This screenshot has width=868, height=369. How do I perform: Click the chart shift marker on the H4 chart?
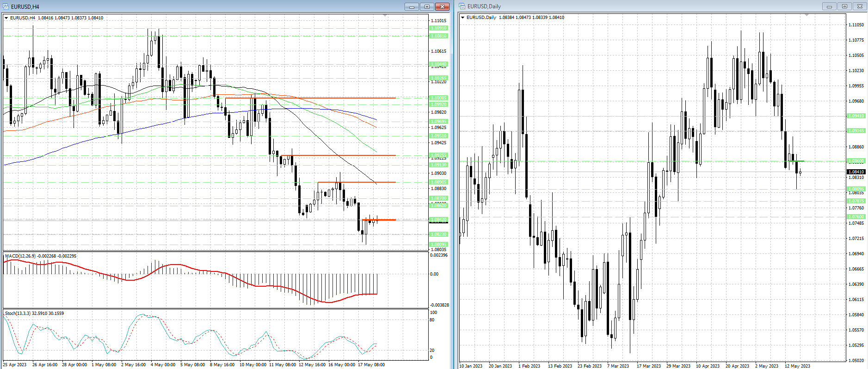[385, 16]
